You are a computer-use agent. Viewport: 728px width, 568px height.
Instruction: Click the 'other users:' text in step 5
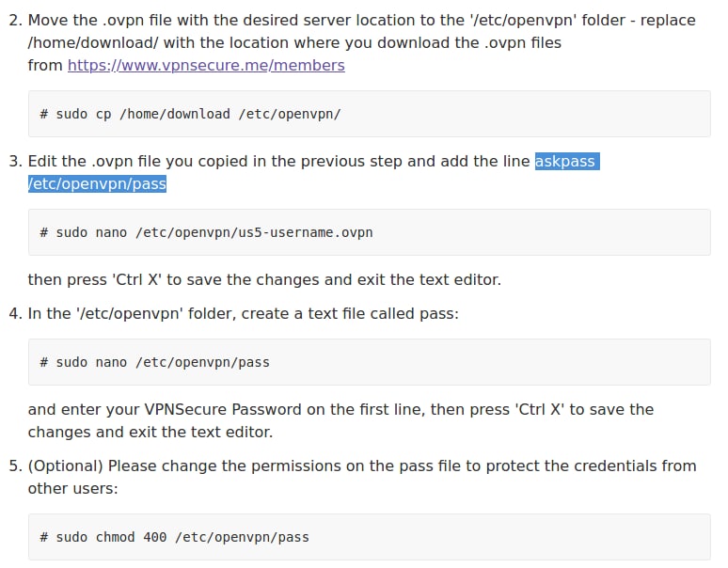(72, 489)
